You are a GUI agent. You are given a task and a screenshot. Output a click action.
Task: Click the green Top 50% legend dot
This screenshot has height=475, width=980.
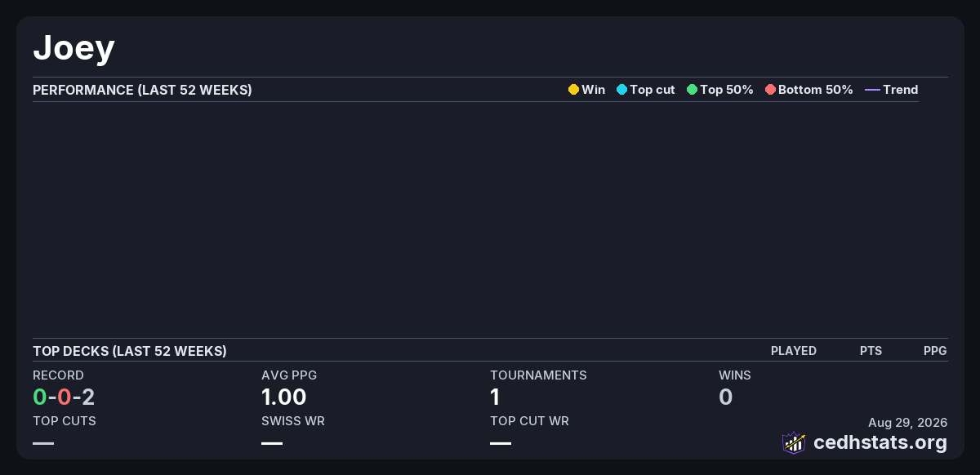tap(692, 90)
